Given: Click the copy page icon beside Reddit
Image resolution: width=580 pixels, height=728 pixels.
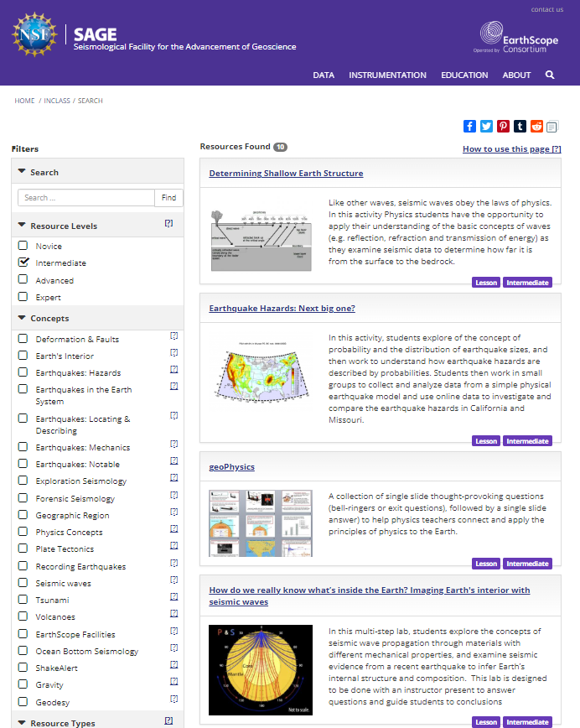Looking at the screenshot, I should pyautogui.click(x=552, y=127).
